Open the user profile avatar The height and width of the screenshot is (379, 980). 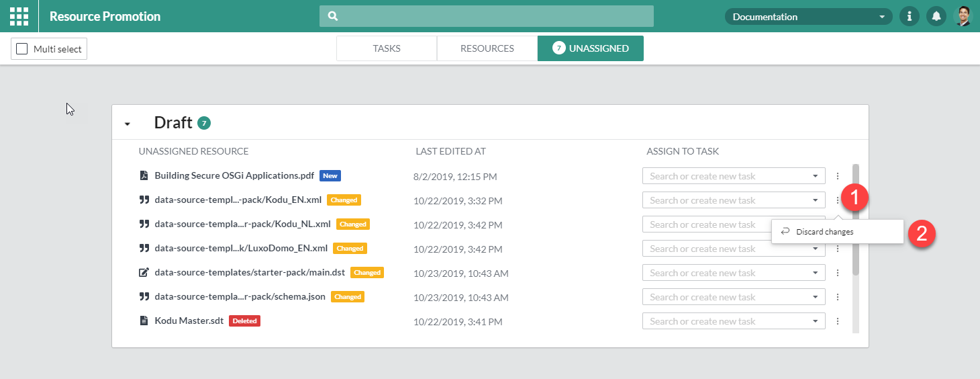click(x=963, y=16)
